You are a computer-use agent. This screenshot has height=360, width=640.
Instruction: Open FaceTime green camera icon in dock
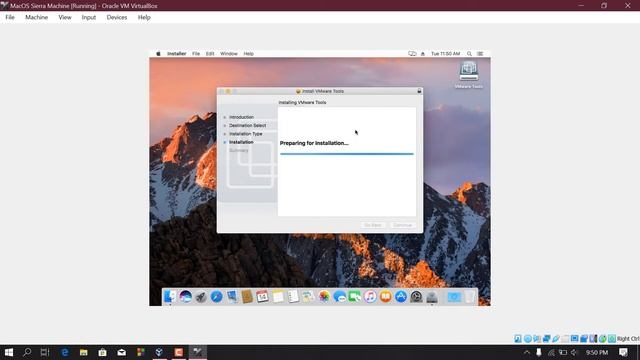(x=355, y=297)
